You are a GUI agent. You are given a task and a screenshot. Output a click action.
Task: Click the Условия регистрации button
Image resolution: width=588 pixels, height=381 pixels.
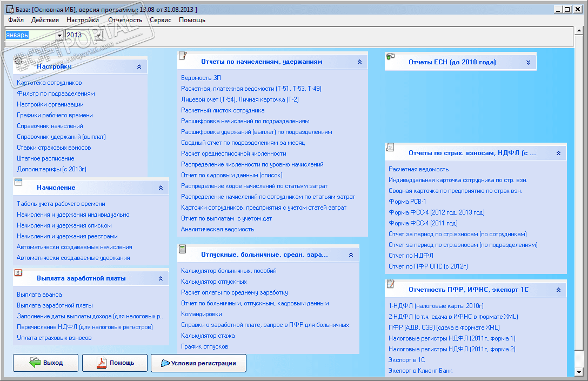coord(198,363)
